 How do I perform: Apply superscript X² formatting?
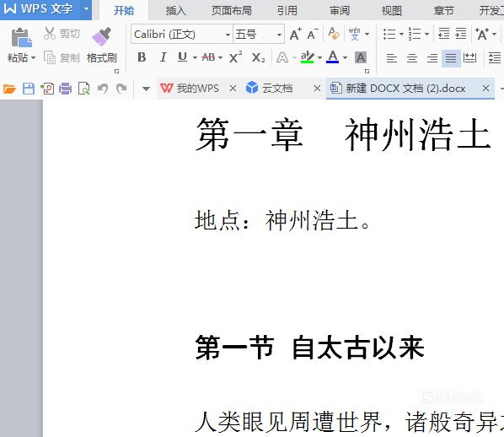[x=236, y=58]
